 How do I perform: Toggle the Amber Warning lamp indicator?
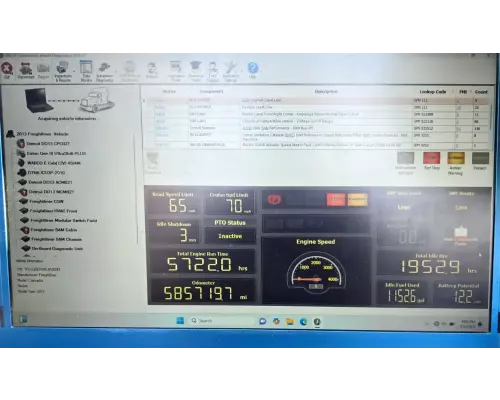pos(456,163)
